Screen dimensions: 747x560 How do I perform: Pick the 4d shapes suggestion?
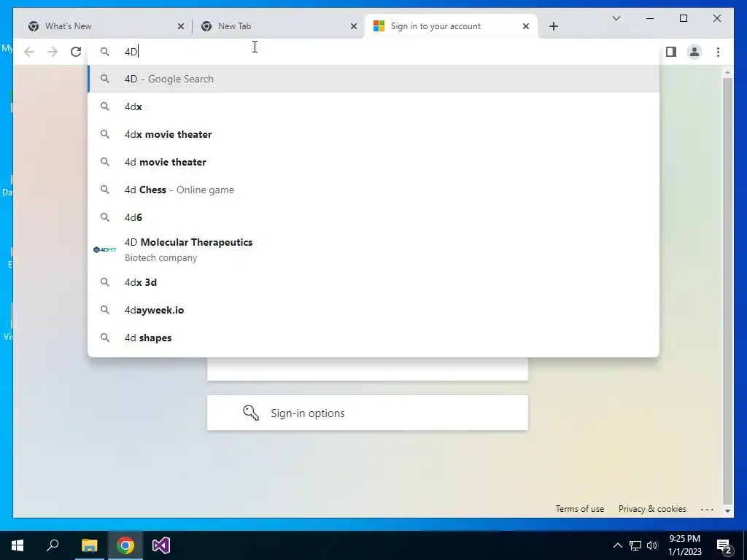(374, 338)
